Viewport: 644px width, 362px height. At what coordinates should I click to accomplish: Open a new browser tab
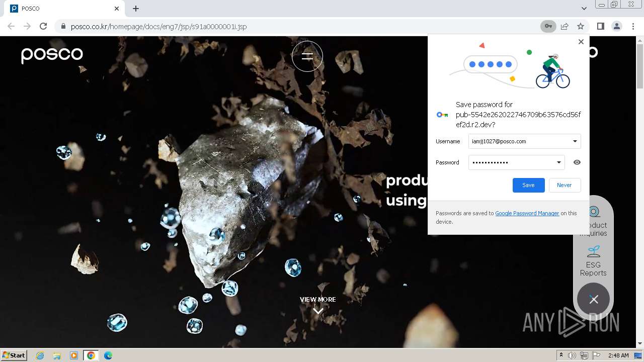pyautogui.click(x=136, y=9)
